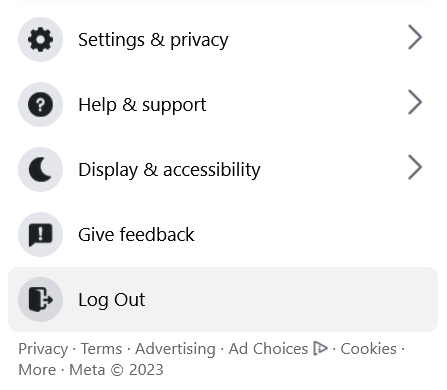Expand the Settings & privacy chevron arrow
Screen dimensions: 447x390
pos(415,37)
